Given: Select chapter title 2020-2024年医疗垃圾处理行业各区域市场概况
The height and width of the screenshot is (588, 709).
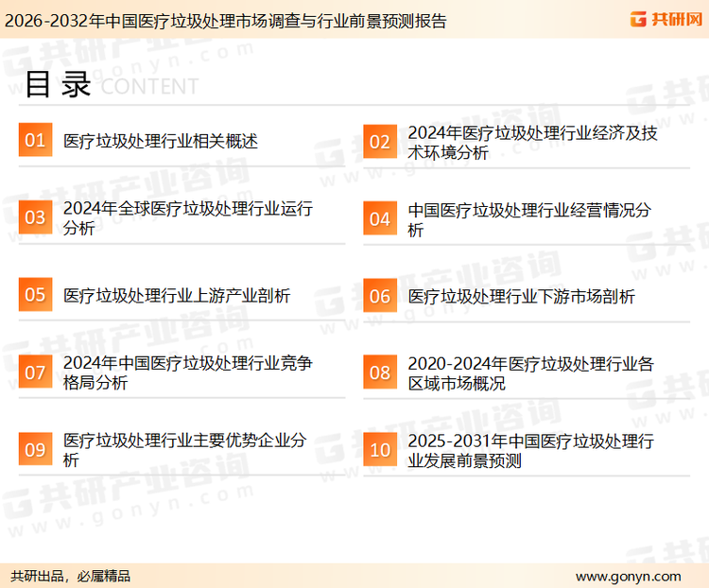Looking at the screenshot, I should [x=531, y=373].
